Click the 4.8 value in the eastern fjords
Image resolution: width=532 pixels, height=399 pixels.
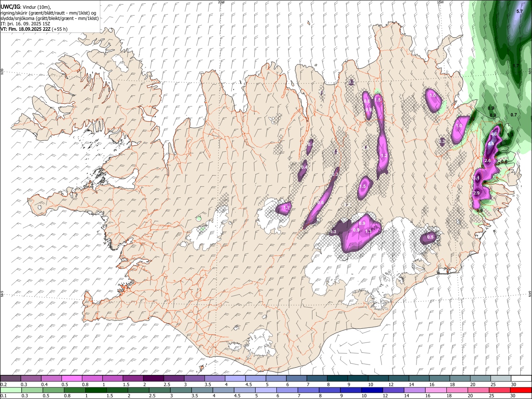490,144
